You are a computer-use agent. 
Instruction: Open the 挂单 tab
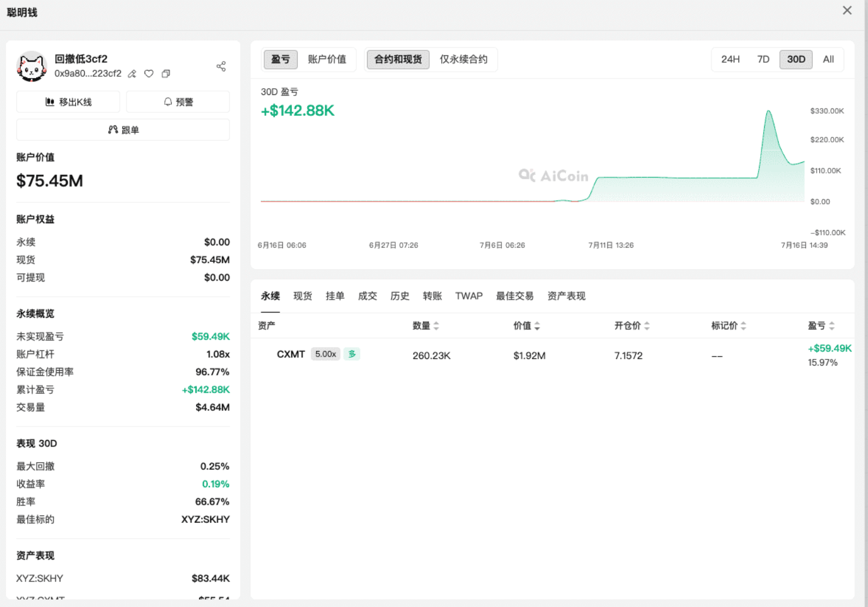click(335, 296)
